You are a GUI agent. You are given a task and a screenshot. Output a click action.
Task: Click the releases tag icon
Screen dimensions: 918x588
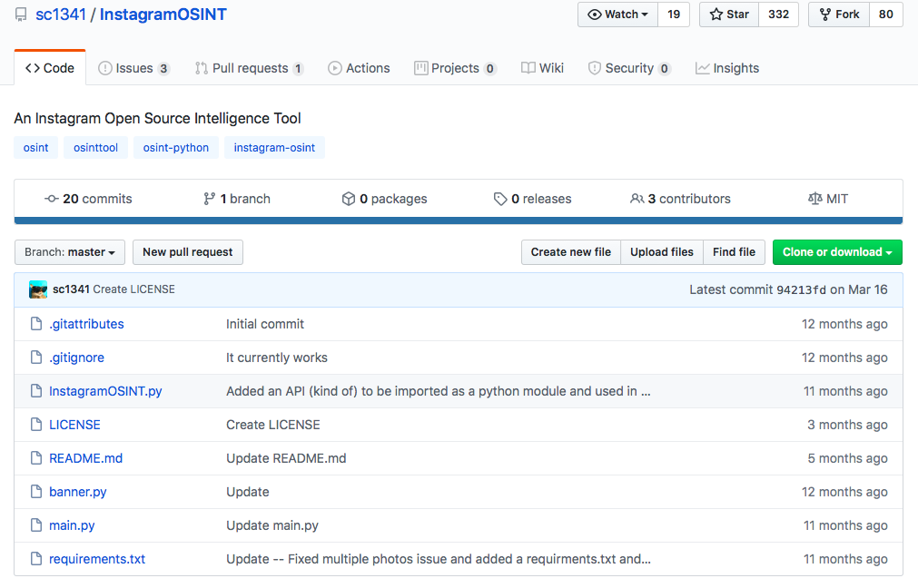[x=500, y=199]
